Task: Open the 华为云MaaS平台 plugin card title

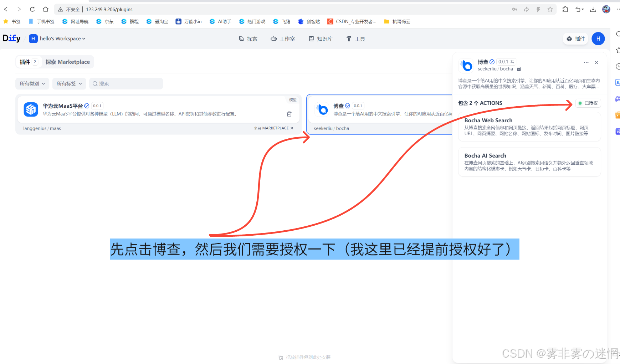Action: click(x=63, y=106)
